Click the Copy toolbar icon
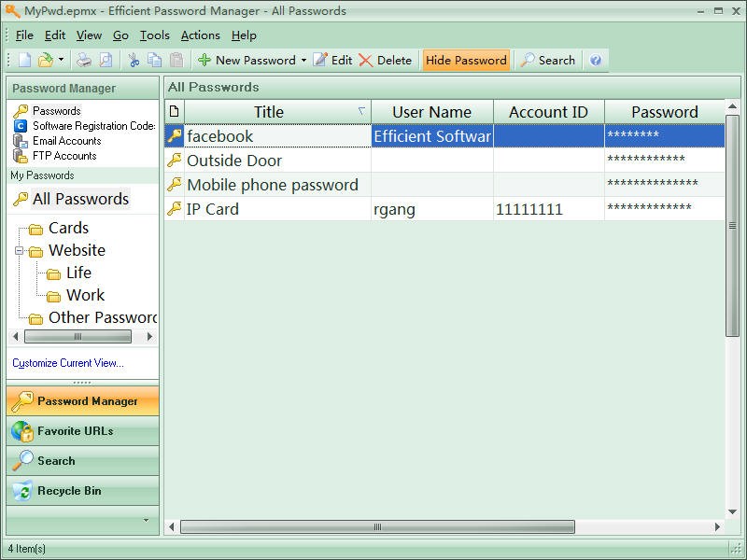Screen dimensions: 747x560 [154, 60]
